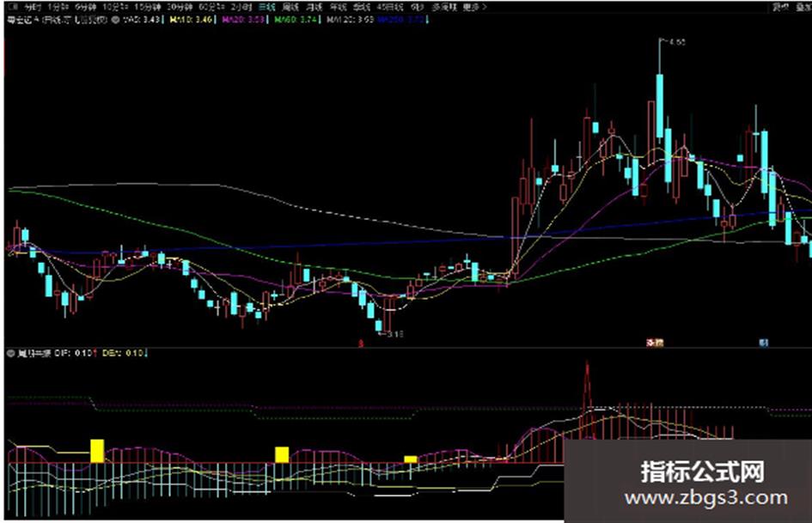Click the green MA60 3.74 label
The image size is (812, 523).
click(296, 20)
